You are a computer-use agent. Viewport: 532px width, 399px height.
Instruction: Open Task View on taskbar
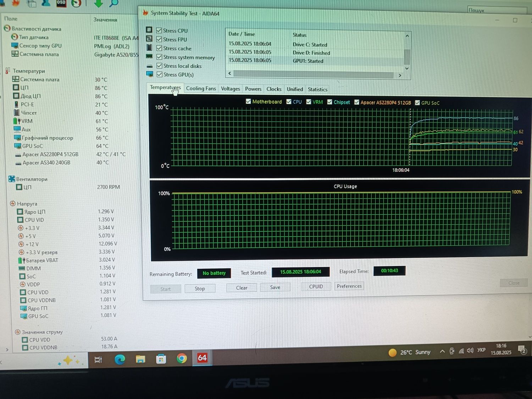(x=98, y=360)
